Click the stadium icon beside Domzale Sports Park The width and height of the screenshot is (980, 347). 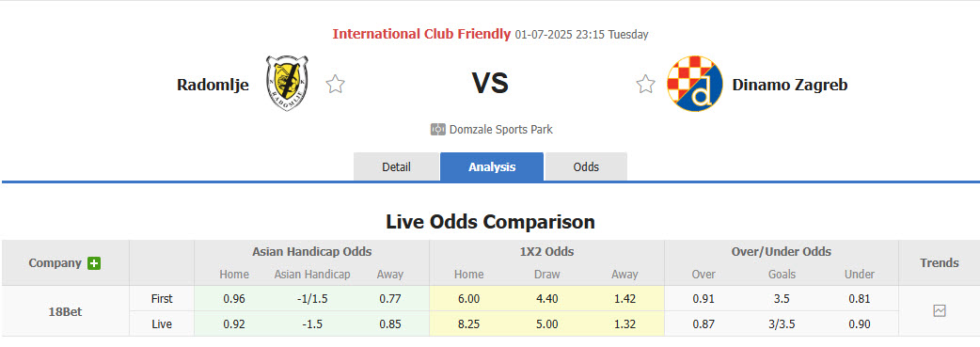[437, 130]
